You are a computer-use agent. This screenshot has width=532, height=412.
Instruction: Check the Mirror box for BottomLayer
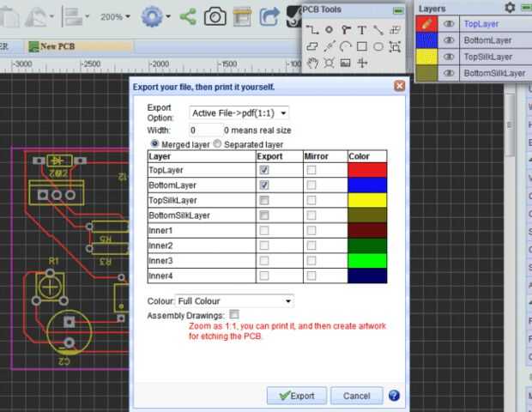click(311, 185)
